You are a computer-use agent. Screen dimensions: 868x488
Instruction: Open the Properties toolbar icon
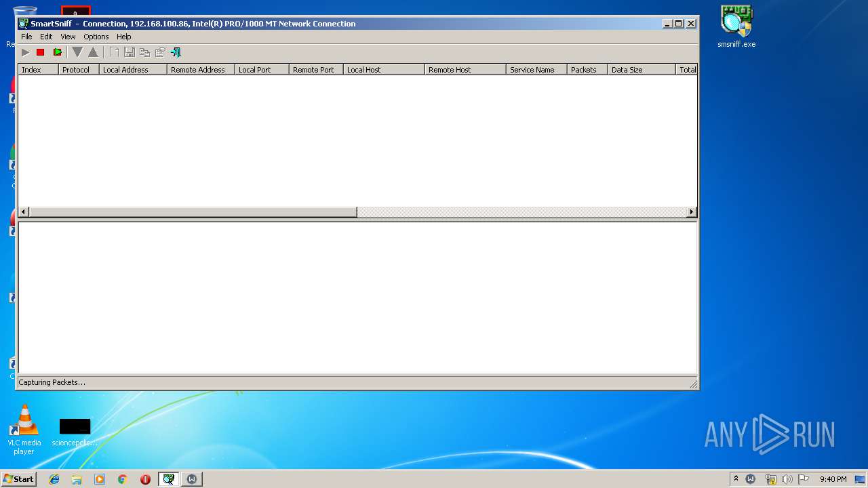point(160,52)
